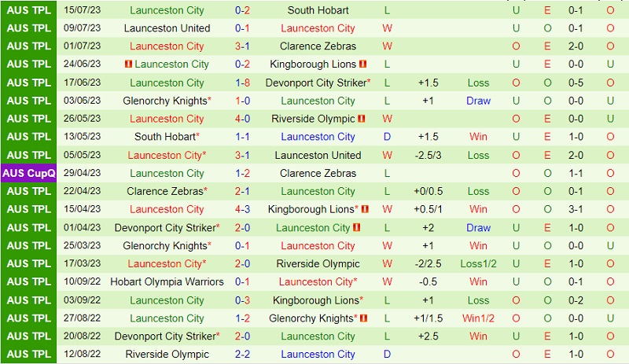This screenshot has height=364, width=629.
Task: Click the 2-2 score in the 12/08/22 match
Action: pyautogui.click(x=243, y=354)
